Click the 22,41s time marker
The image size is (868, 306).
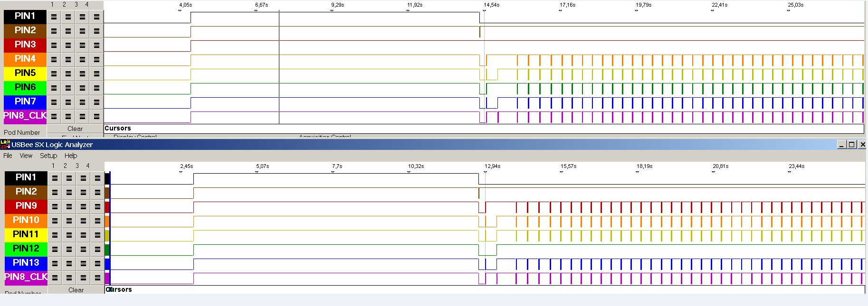click(719, 5)
